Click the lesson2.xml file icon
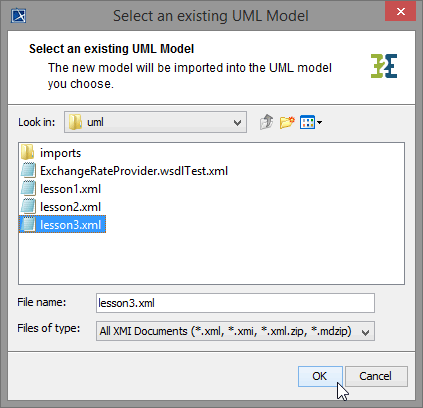This screenshot has width=423, height=408. click(x=28, y=207)
